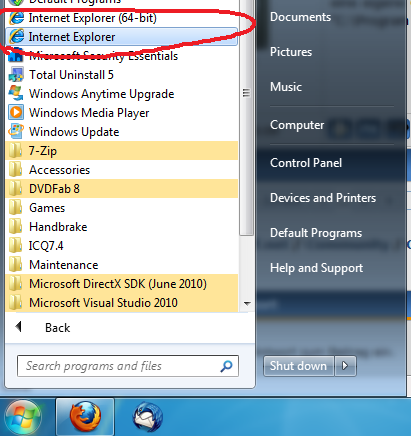Launch the highlighted Internet Explorer entry

point(122,37)
